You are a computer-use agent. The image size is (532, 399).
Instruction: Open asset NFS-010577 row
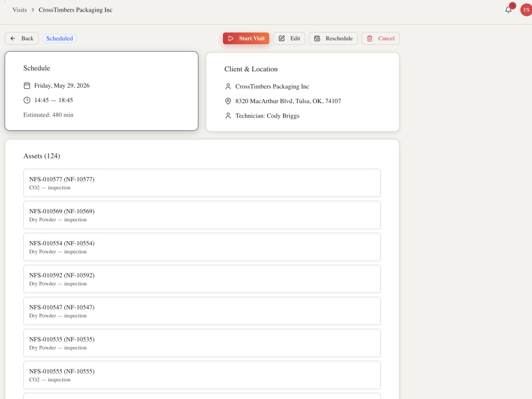pyautogui.click(x=202, y=183)
